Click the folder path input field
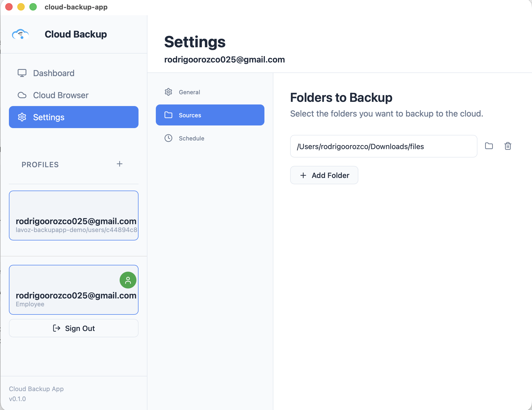 pos(384,146)
